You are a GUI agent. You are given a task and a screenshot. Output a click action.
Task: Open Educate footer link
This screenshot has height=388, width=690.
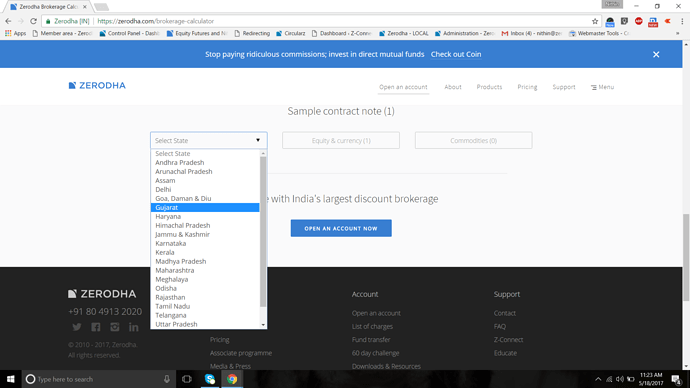point(505,353)
